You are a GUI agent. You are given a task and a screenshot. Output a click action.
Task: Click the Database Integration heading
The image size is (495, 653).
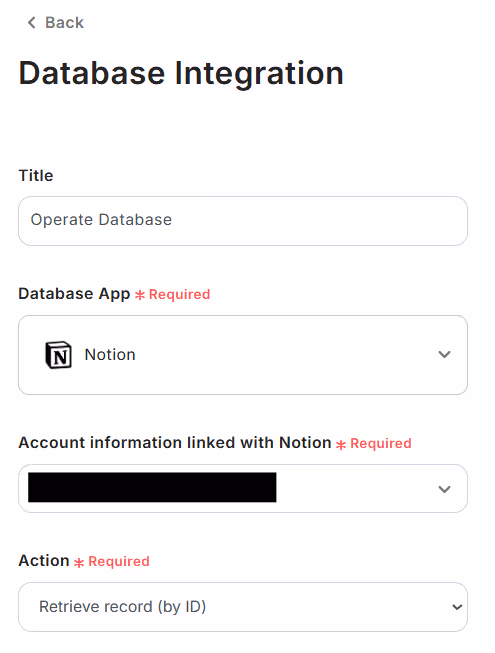click(x=181, y=73)
